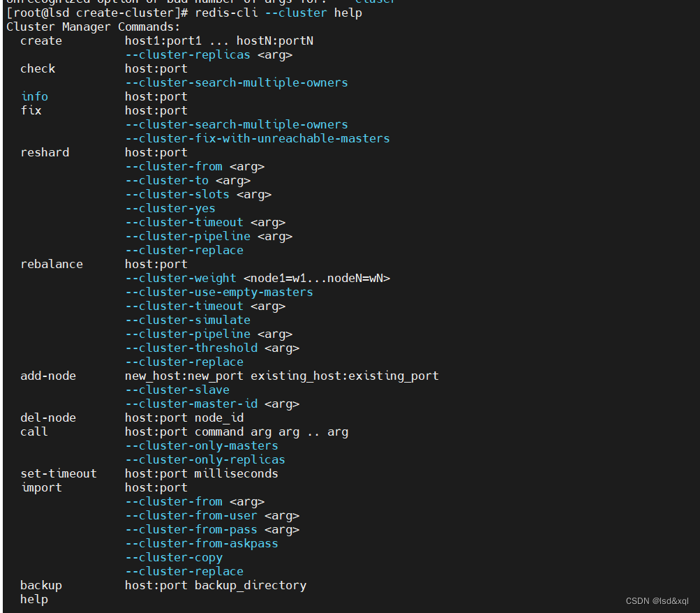Click '--cluster-search-multiple-owners' under fix
Viewport: 700px width, 613px height.
coord(236,124)
